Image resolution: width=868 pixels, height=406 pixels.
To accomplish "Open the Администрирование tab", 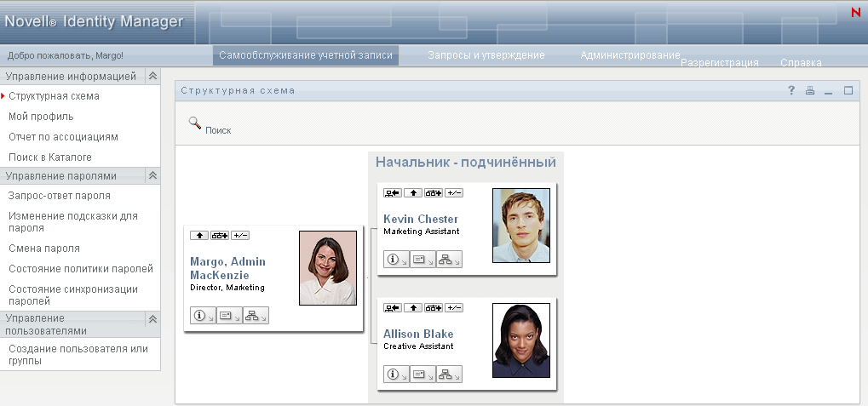I will tap(630, 55).
